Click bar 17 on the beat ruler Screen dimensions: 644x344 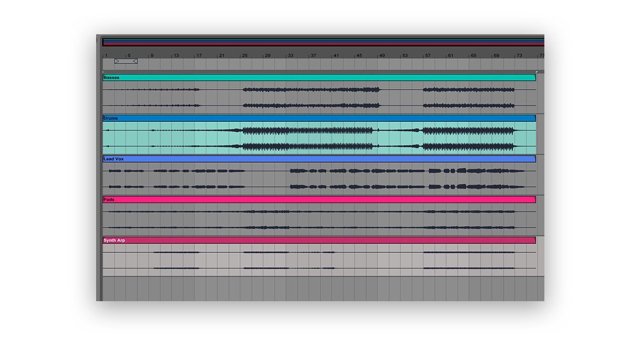(x=199, y=55)
